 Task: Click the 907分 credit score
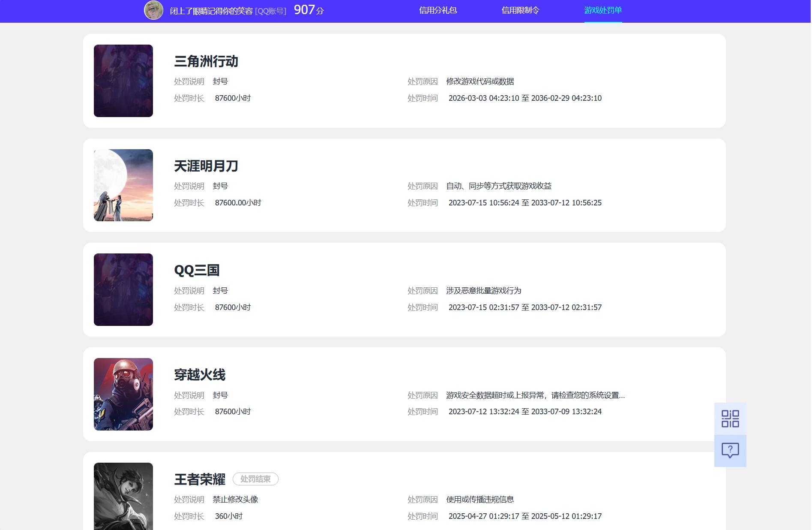coord(309,10)
